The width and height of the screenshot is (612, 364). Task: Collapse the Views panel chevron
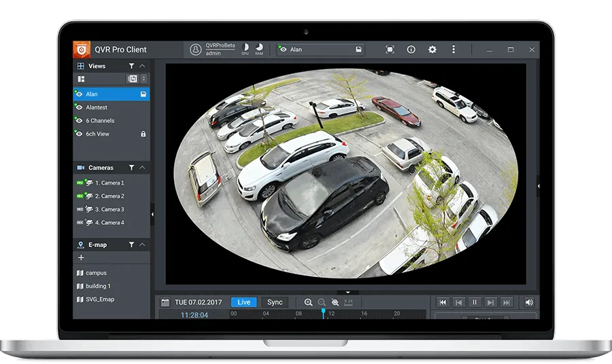[x=142, y=66]
